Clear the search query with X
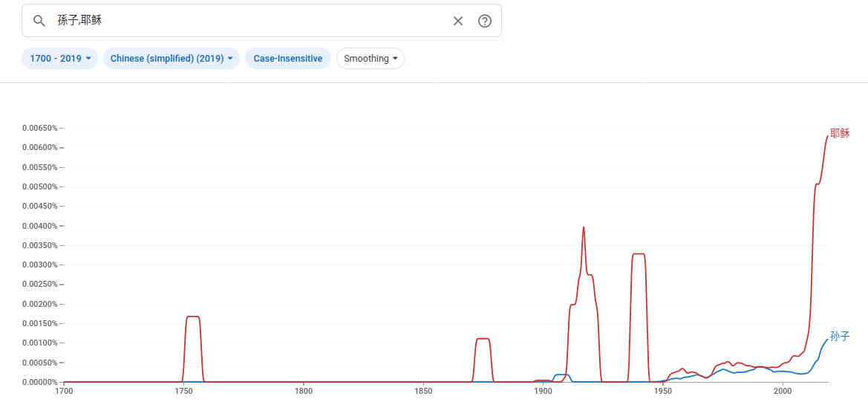 click(x=458, y=21)
